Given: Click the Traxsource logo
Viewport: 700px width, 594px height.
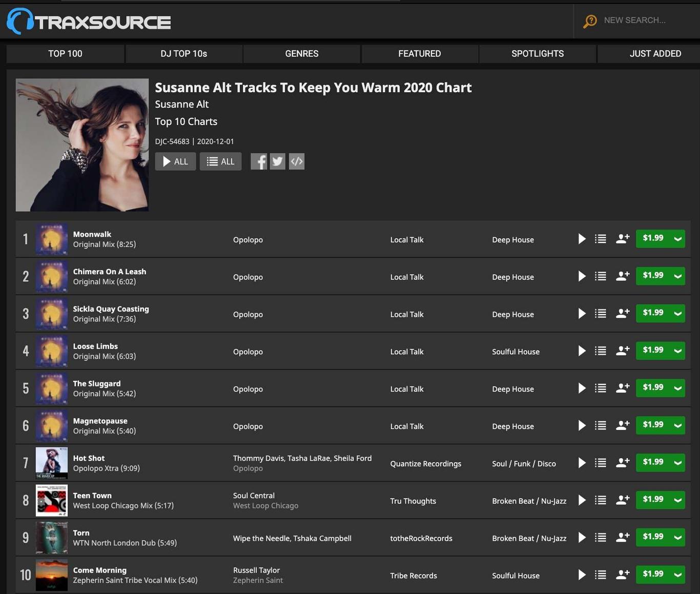Looking at the screenshot, I should (x=89, y=22).
